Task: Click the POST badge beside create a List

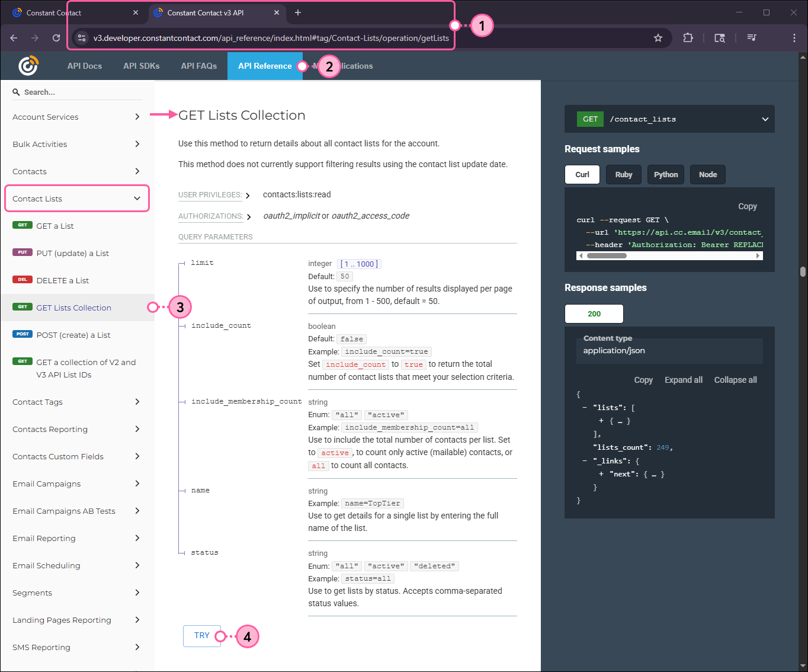Action: (x=23, y=334)
